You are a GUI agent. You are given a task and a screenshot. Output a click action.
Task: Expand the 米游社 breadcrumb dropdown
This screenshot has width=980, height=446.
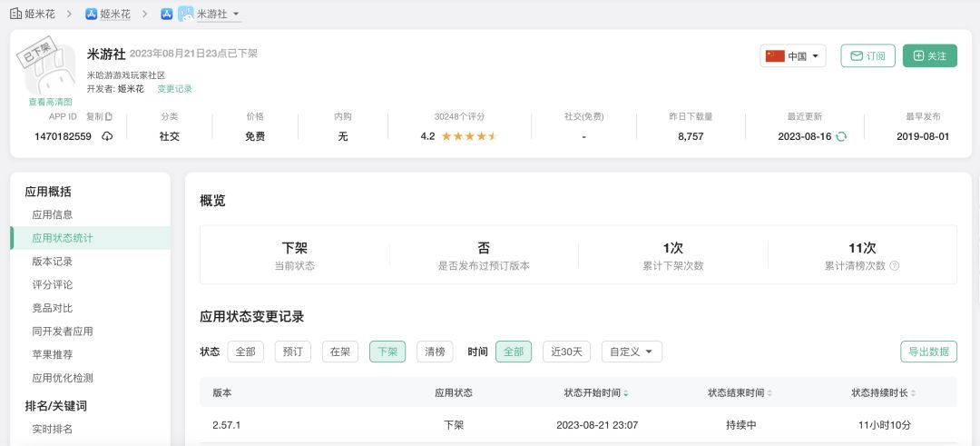point(236,14)
